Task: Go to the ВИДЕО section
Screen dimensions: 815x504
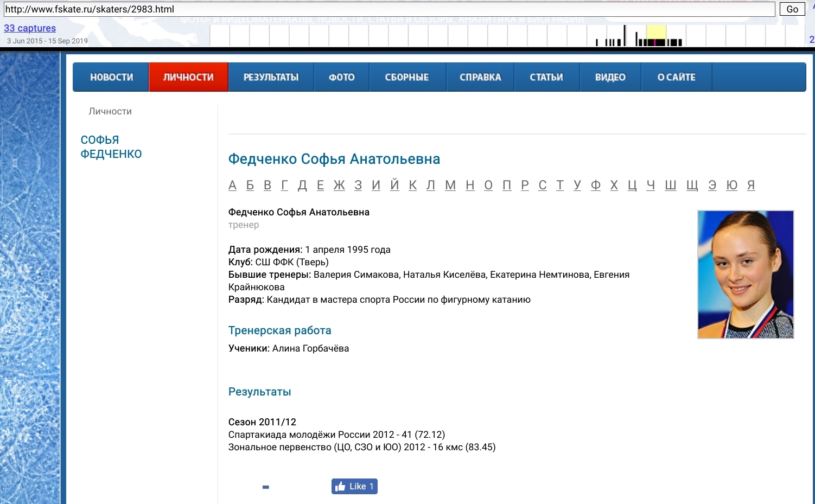Action: click(610, 76)
